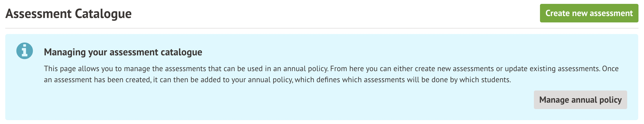644x124 pixels.
Task: Click the text 'update existing assessments'
Action: 552,69
